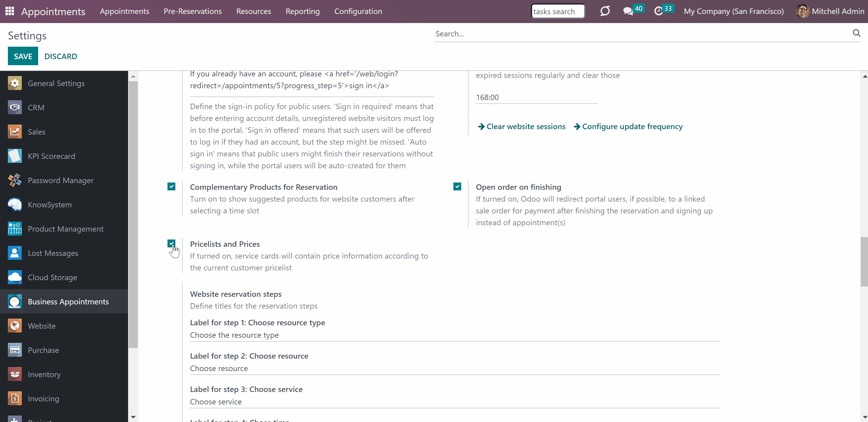Image resolution: width=868 pixels, height=422 pixels.
Task: Click Clear website sessions link
Action: [522, 126]
